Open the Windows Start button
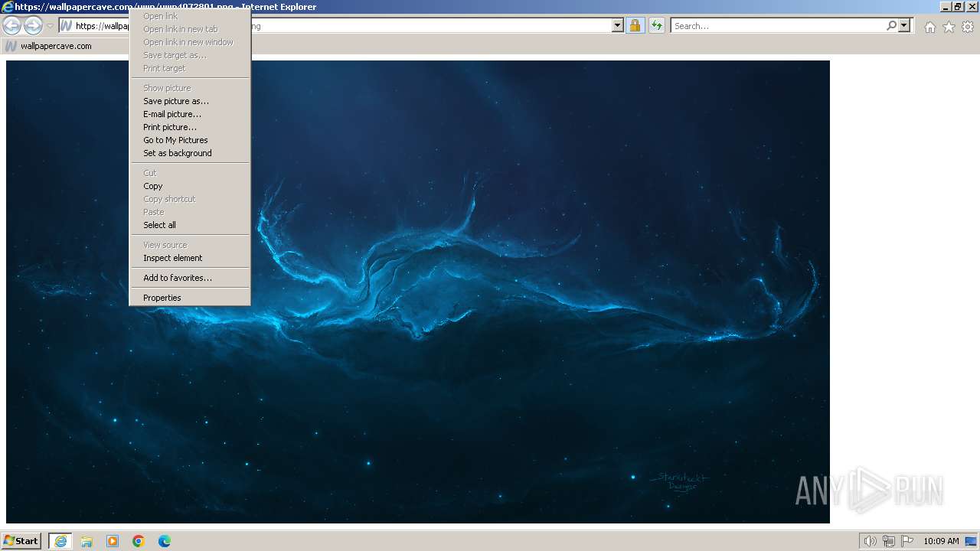Screen dimensions: 980x551 (21, 541)
